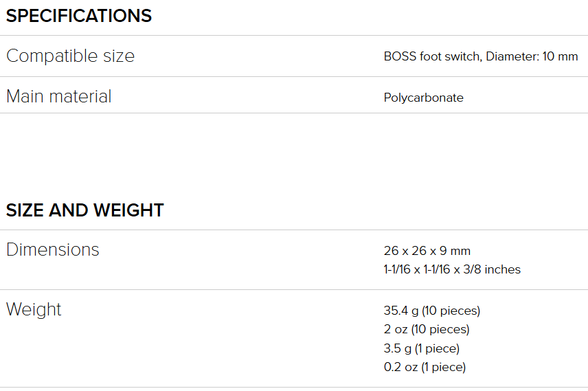Click the "9 mm" depth value
Screen dimensions: 588x391
(x=455, y=251)
